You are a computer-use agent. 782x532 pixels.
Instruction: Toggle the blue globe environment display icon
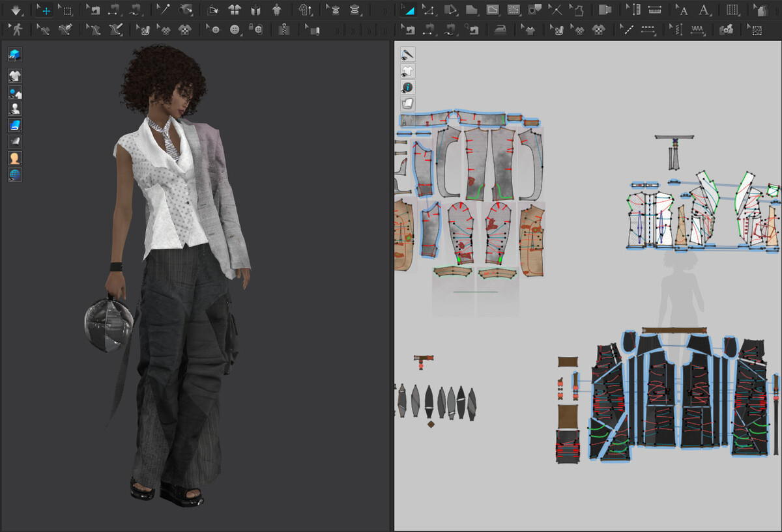15,175
